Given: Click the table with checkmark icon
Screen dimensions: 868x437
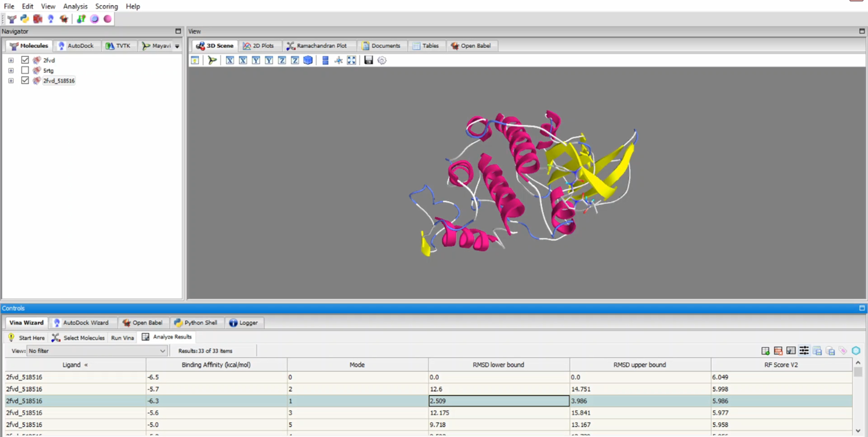Looking at the screenshot, I should [x=791, y=351].
